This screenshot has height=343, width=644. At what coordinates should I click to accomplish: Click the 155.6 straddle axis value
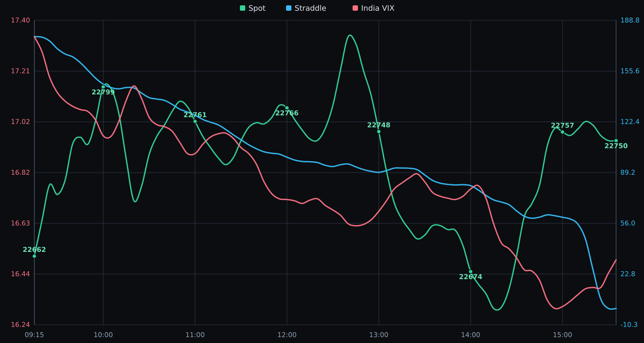(630, 71)
